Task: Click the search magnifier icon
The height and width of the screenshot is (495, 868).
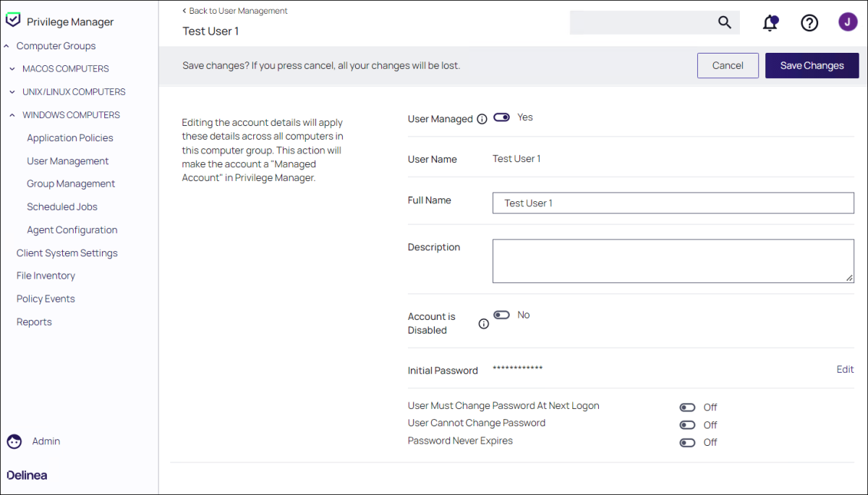Action: [724, 22]
